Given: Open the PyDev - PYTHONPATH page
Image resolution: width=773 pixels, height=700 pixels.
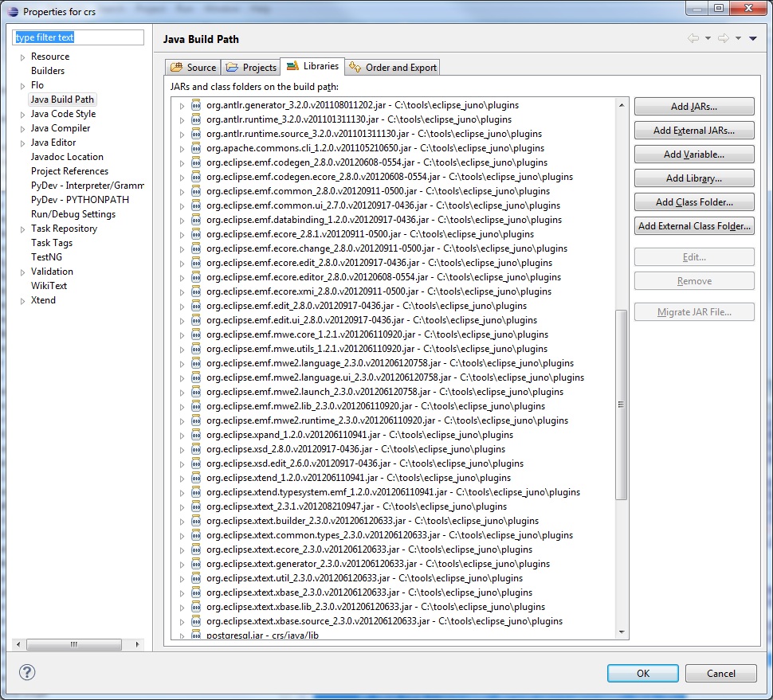Looking at the screenshot, I should click(x=80, y=200).
